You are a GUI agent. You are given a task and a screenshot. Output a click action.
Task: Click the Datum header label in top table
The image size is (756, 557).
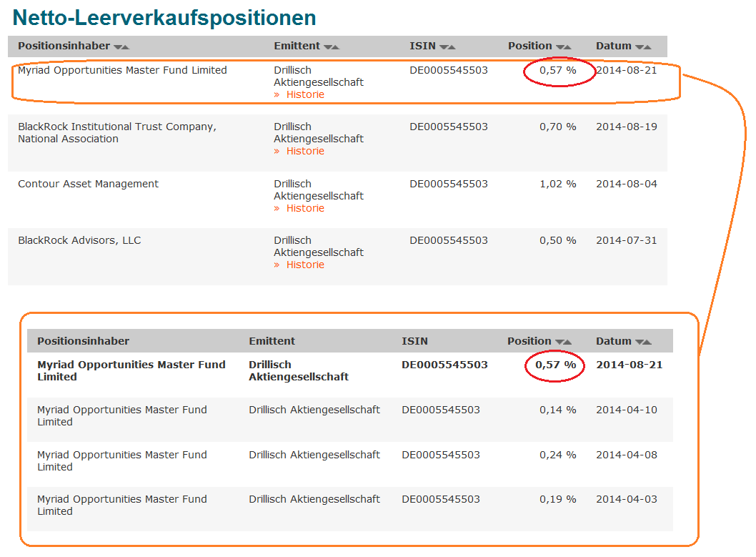(614, 46)
